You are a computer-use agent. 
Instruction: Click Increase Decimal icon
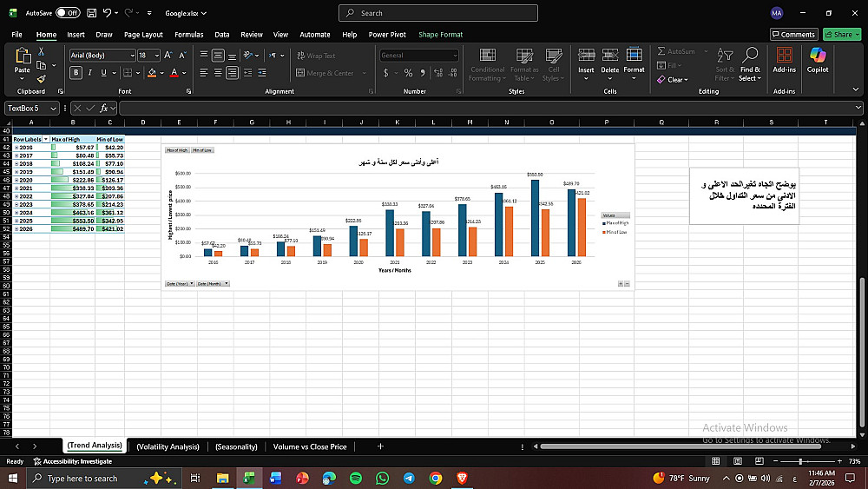[x=438, y=73]
